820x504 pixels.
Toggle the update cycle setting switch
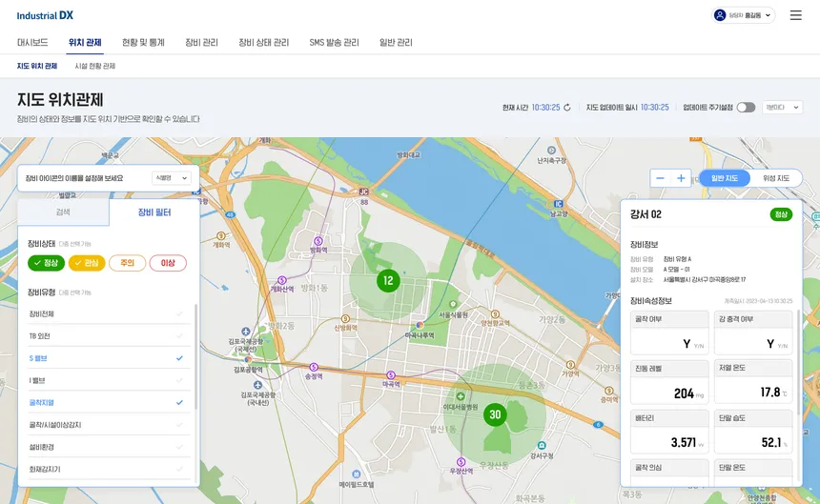pyautogui.click(x=746, y=107)
